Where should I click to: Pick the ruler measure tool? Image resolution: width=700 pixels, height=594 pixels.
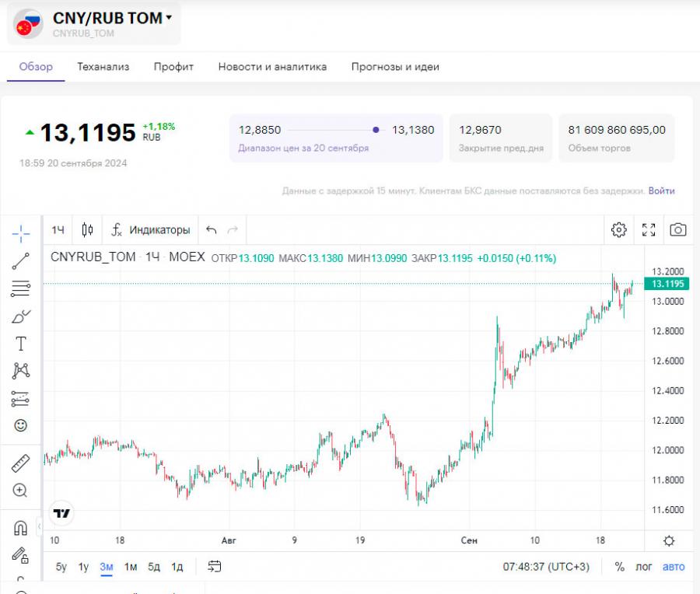[x=21, y=464]
